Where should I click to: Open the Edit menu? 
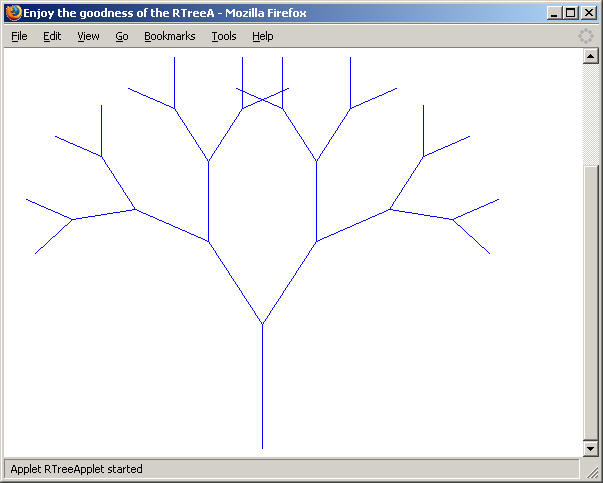[x=52, y=36]
